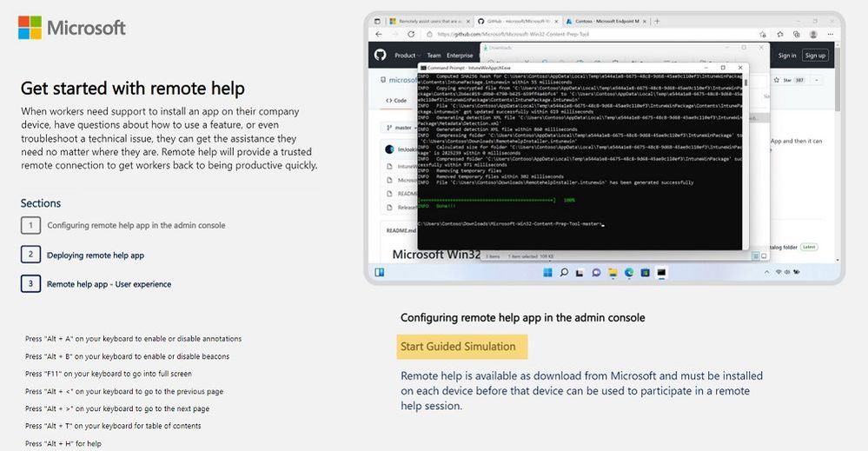Viewport: 868px width, 451px height.
Task: Expand dropdown next to Star button
Action: (x=816, y=80)
